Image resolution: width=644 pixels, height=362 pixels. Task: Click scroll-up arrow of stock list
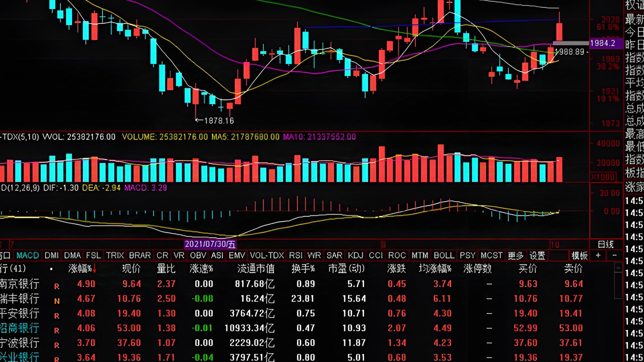(x=618, y=268)
